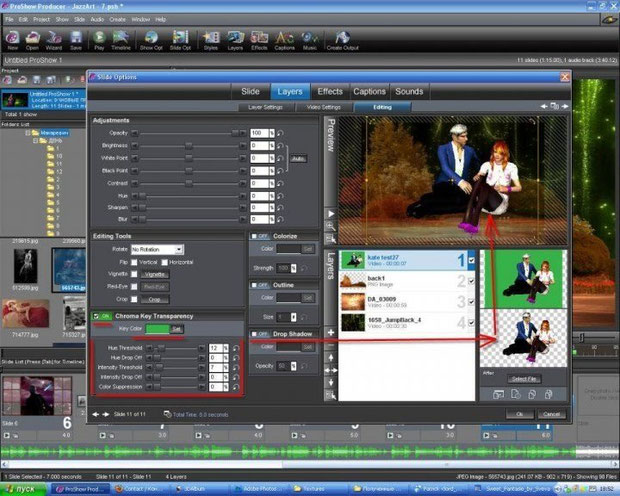The image size is (620, 496).
Task: Open Slide Options toolbar icon
Action: [180, 40]
